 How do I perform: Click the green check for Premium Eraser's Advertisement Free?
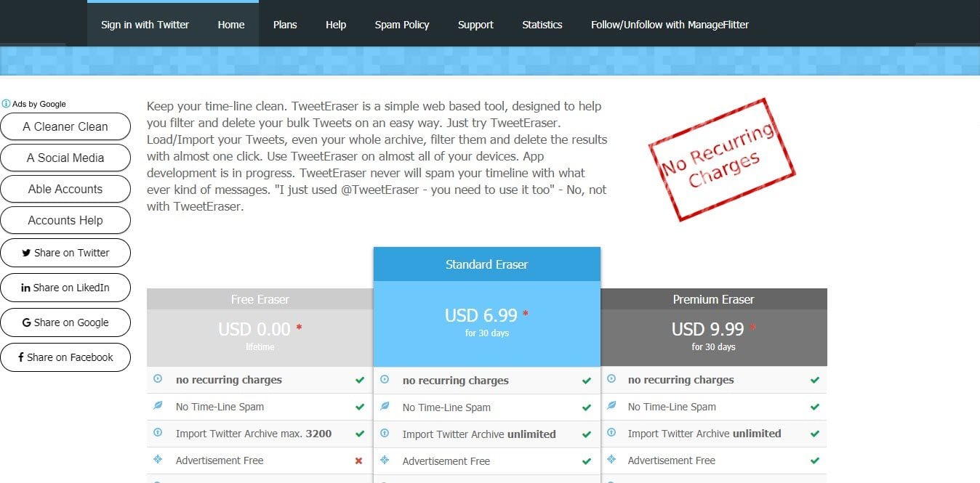(x=815, y=460)
